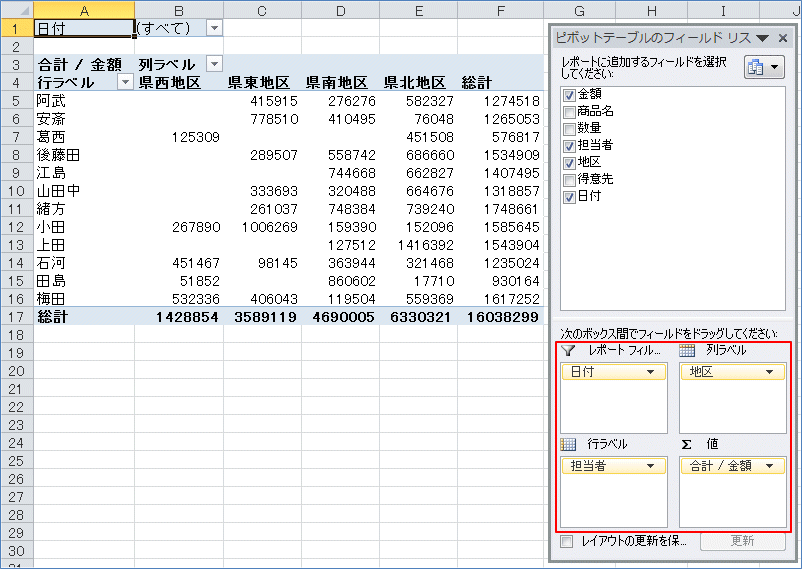Open the 担当者 field dropdown in row labels
The width and height of the screenshot is (802, 569).
click(x=651, y=466)
